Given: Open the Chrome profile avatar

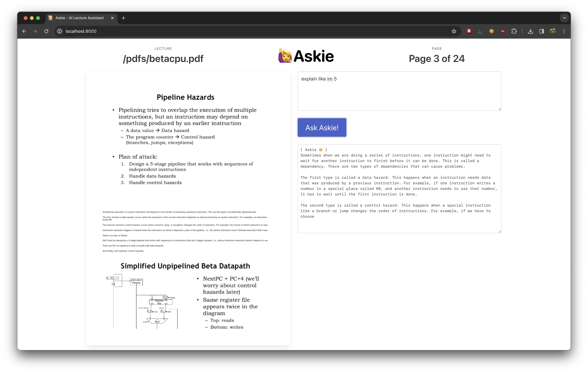Looking at the screenshot, I should 553,31.
